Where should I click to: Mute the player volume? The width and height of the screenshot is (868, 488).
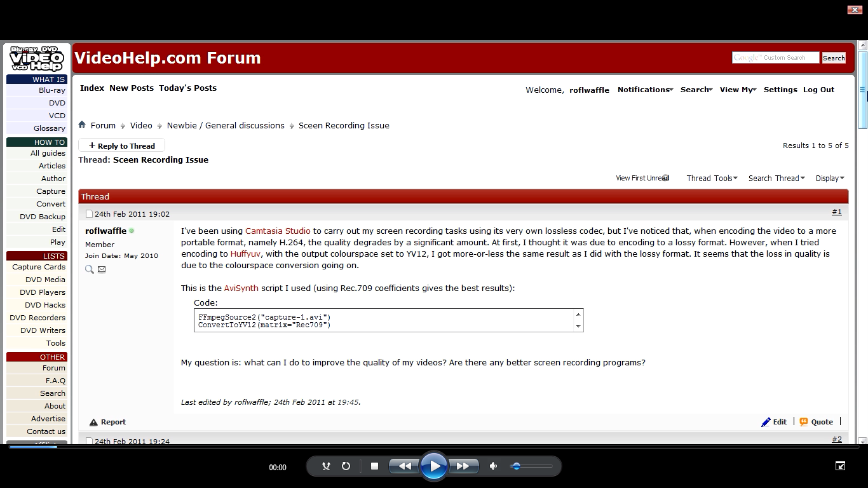click(x=493, y=466)
